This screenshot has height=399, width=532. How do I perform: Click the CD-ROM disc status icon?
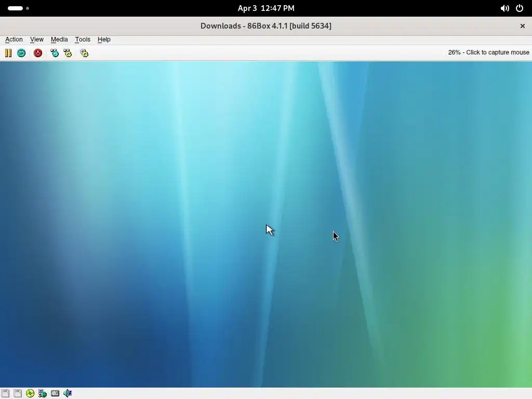(x=30, y=393)
